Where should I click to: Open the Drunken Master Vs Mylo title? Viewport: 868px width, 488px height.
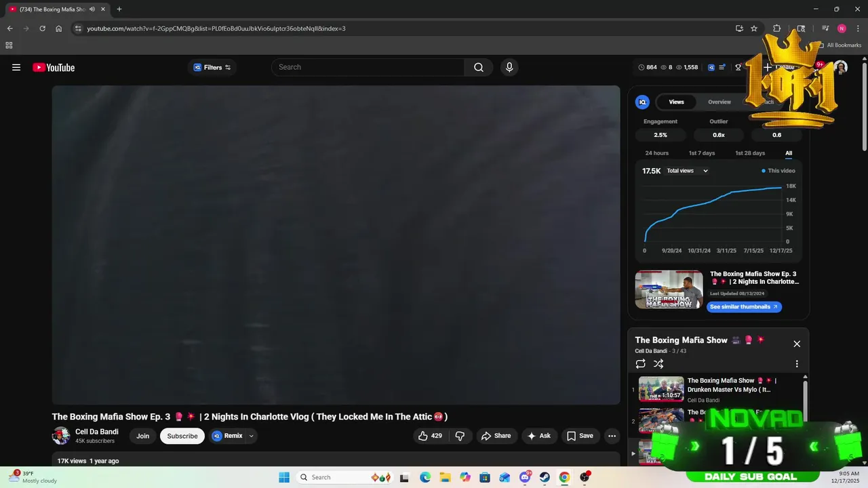pyautogui.click(x=732, y=385)
